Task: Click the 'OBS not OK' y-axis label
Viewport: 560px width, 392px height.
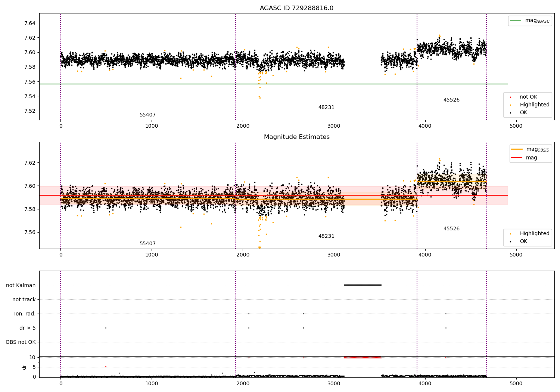Action: [x=21, y=342]
